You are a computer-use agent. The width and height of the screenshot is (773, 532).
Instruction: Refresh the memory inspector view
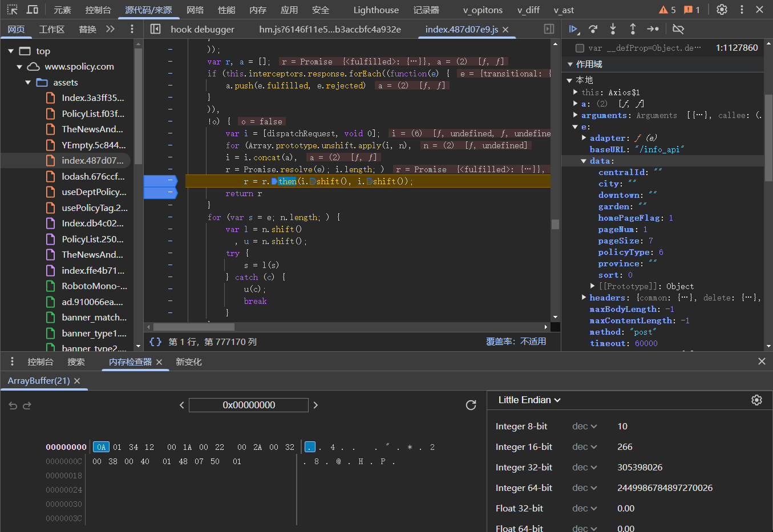pyautogui.click(x=471, y=405)
